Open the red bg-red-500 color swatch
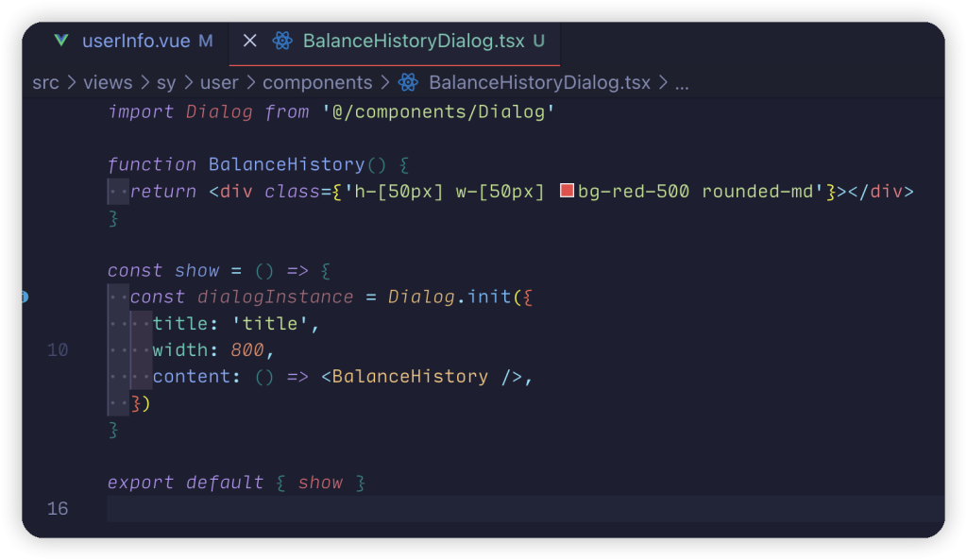The image size is (967, 560). [x=568, y=192]
